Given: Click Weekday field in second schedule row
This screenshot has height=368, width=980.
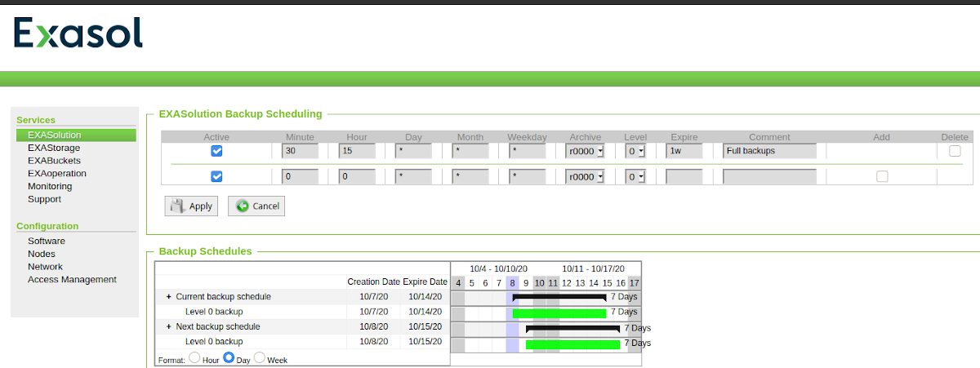Looking at the screenshot, I should [527, 176].
